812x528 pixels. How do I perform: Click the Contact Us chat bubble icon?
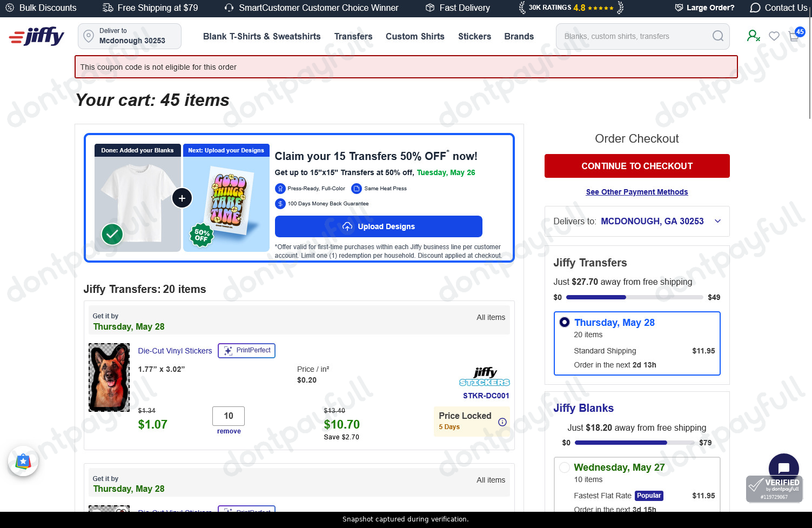(755, 8)
